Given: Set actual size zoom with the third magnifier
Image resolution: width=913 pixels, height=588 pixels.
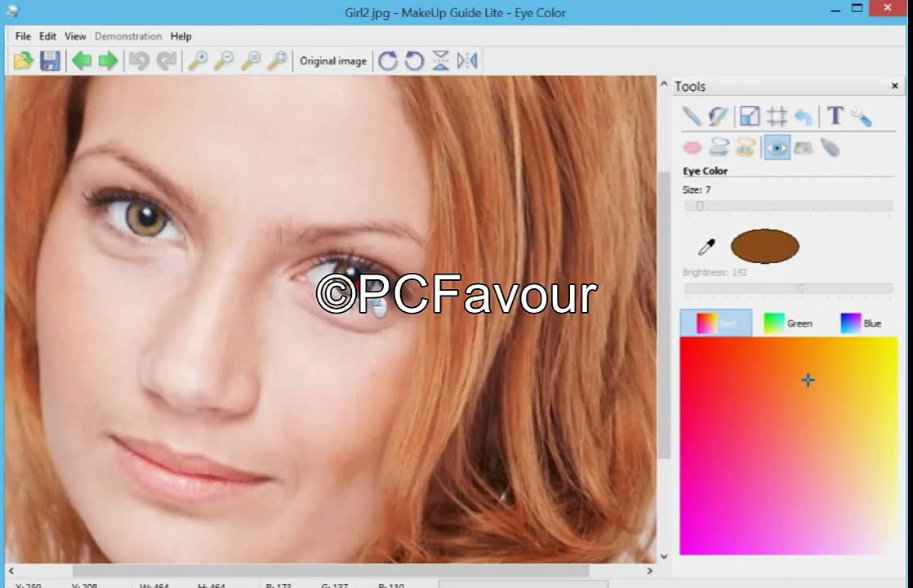Looking at the screenshot, I should click(x=251, y=60).
